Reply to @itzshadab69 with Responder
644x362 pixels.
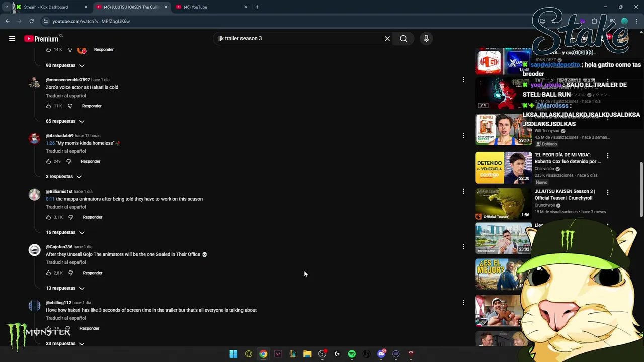(x=91, y=161)
